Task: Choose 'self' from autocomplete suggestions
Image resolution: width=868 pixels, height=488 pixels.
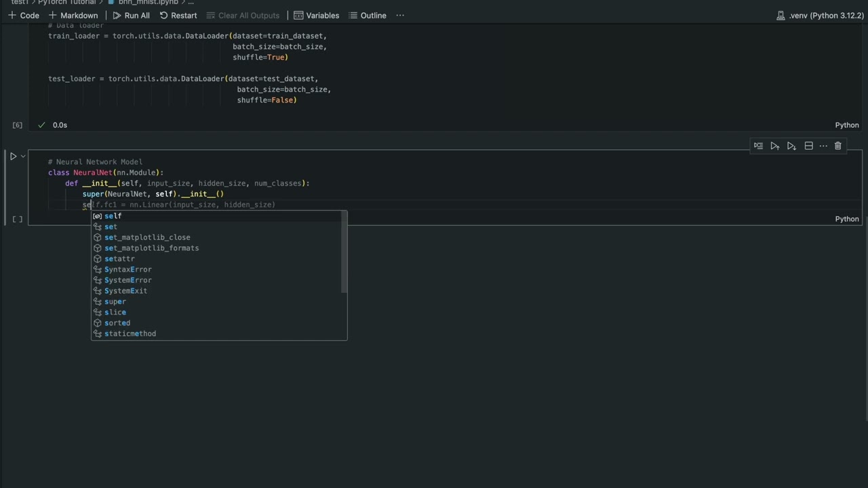Action: tap(113, 216)
